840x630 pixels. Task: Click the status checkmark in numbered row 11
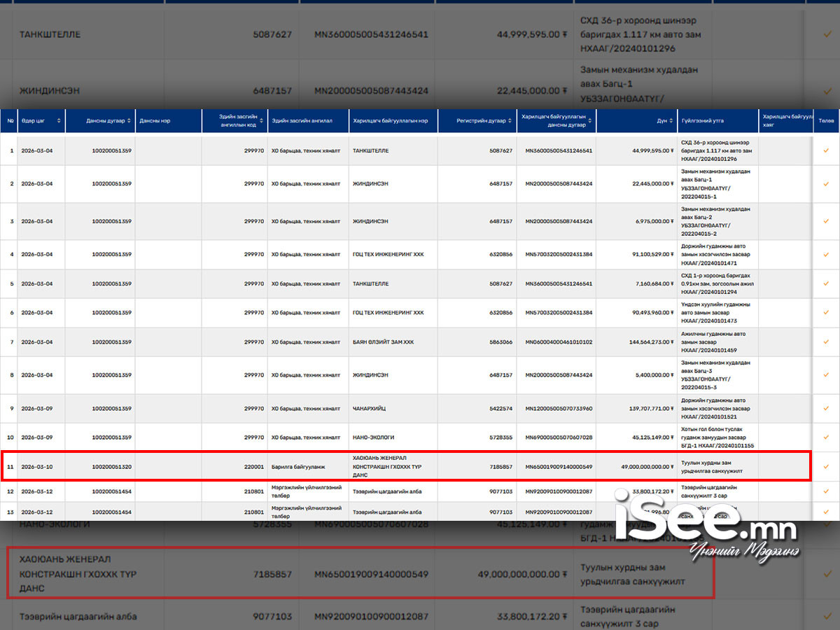826,466
